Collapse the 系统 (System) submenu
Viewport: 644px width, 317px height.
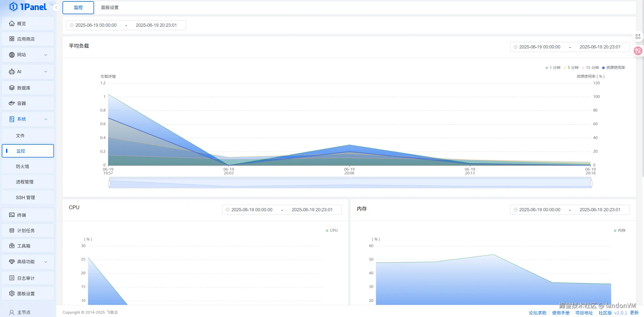tap(46, 119)
